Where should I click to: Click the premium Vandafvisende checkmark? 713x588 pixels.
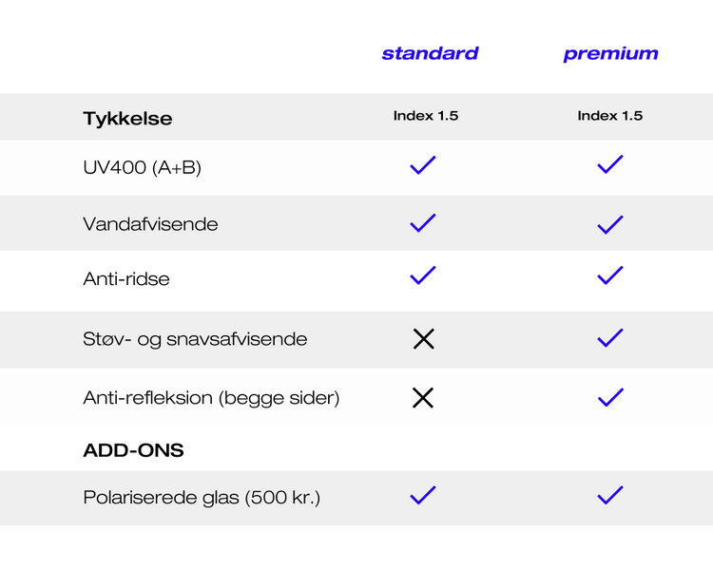tap(610, 224)
